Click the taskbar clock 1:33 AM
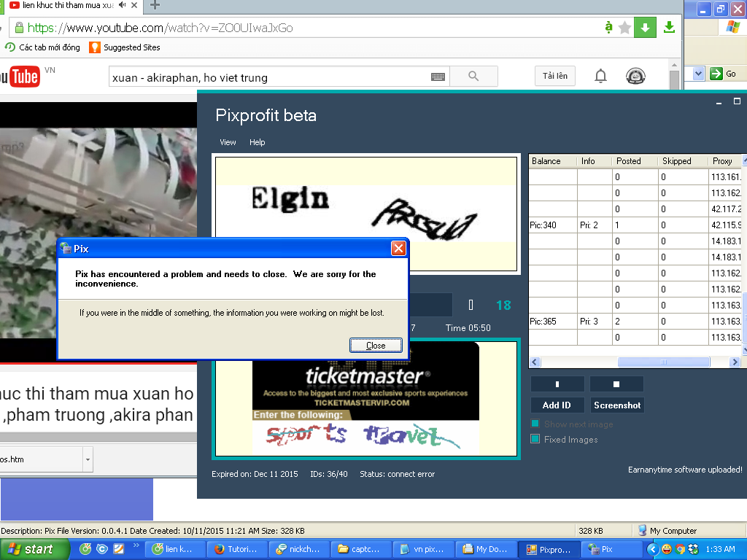 point(720,549)
